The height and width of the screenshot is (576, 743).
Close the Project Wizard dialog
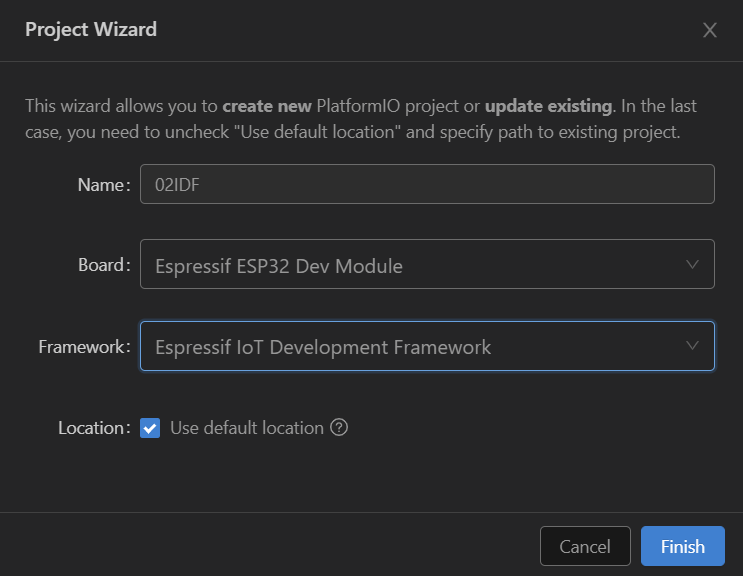coord(710,30)
